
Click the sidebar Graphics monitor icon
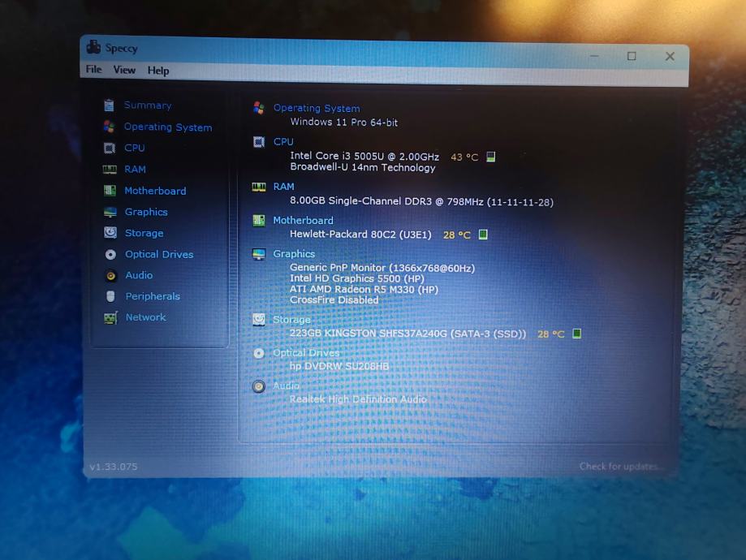pos(110,212)
